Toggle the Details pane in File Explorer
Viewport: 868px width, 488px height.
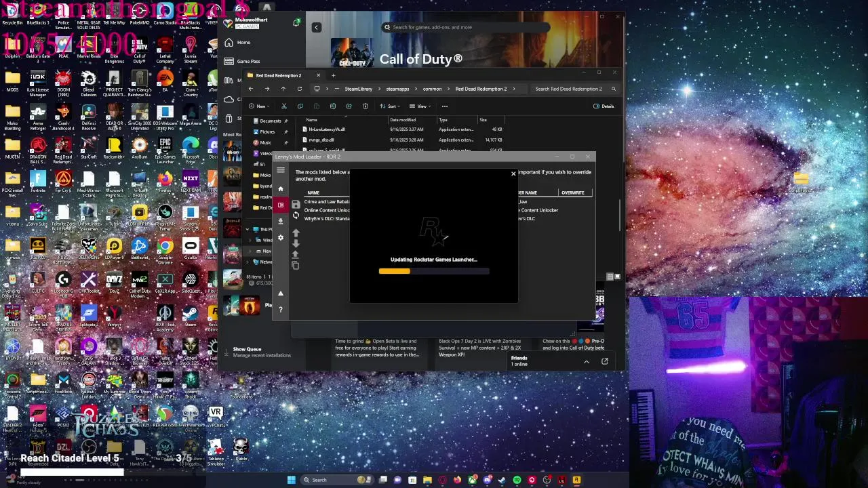[604, 106]
